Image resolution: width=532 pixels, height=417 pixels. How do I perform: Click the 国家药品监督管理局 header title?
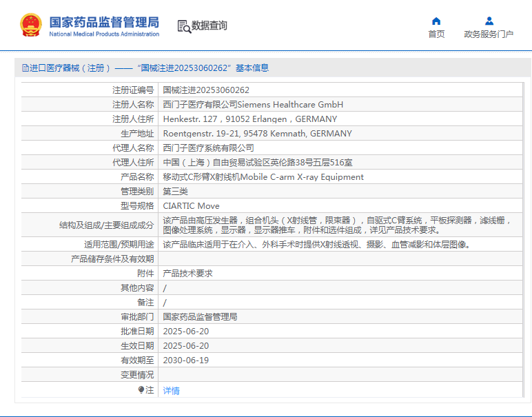[x=104, y=22]
